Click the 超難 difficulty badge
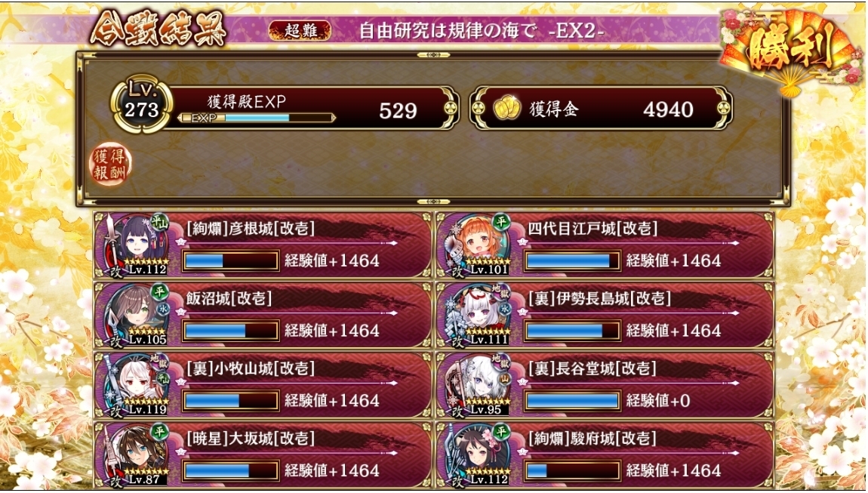 pos(300,30)
